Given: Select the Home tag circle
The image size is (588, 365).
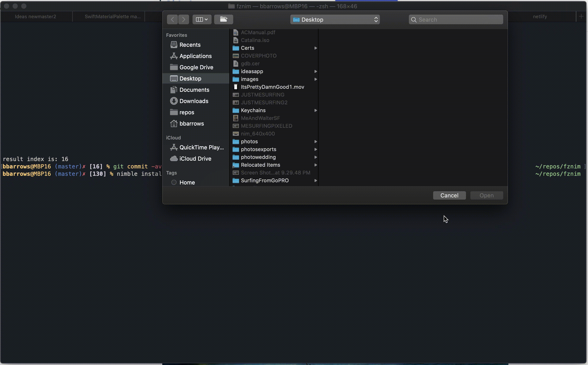Looking at the screenshot, I should coord(174,182).
